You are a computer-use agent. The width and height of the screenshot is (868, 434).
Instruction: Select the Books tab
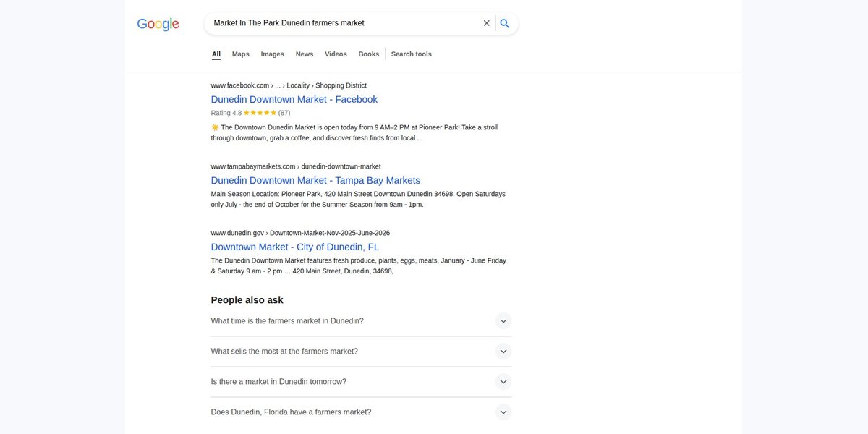tap(369, 54)
